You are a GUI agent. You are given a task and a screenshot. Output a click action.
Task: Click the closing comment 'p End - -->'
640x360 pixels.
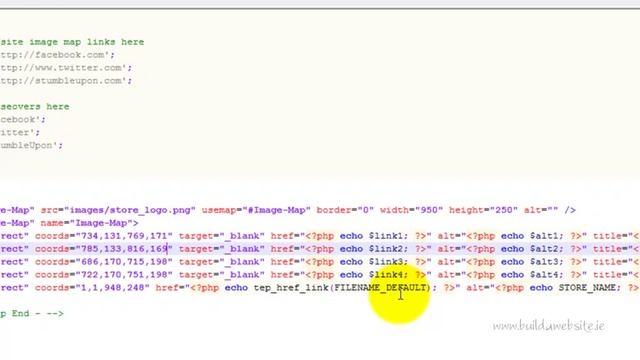click(x=32, y=314)
